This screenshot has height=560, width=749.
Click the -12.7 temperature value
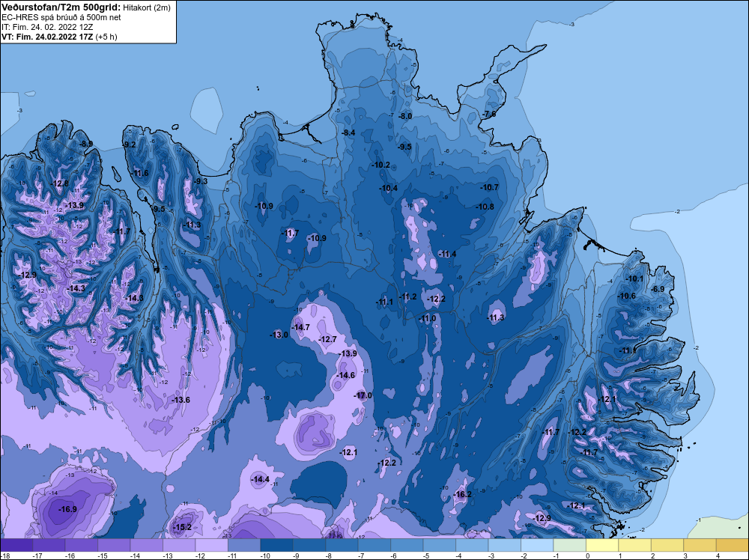click(327, 339)
